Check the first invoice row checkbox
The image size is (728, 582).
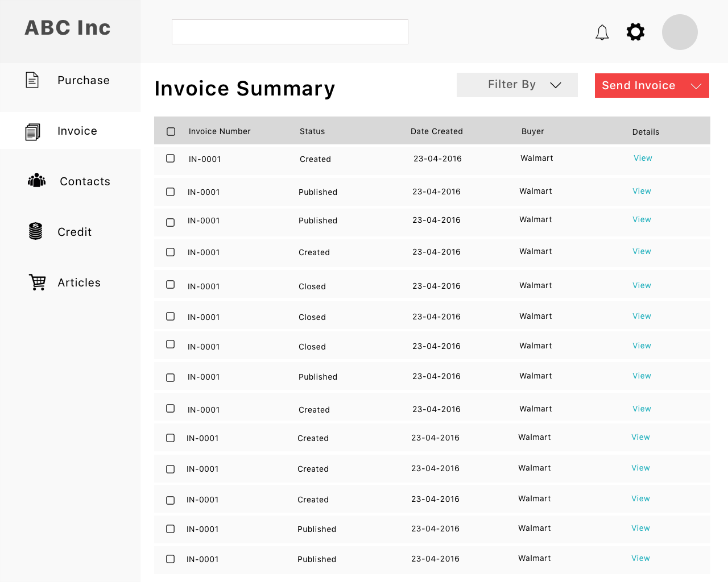click(x=170, y=159)
